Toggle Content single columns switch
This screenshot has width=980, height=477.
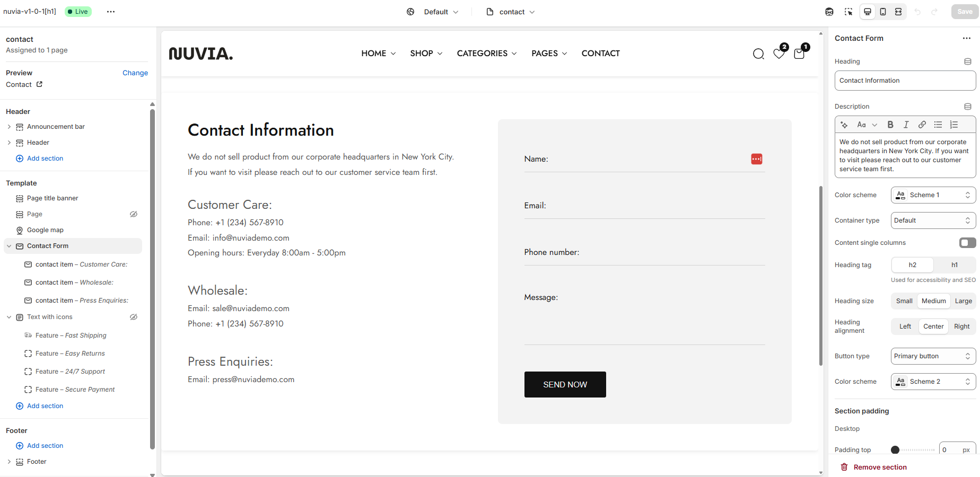[x=967, y=243]
